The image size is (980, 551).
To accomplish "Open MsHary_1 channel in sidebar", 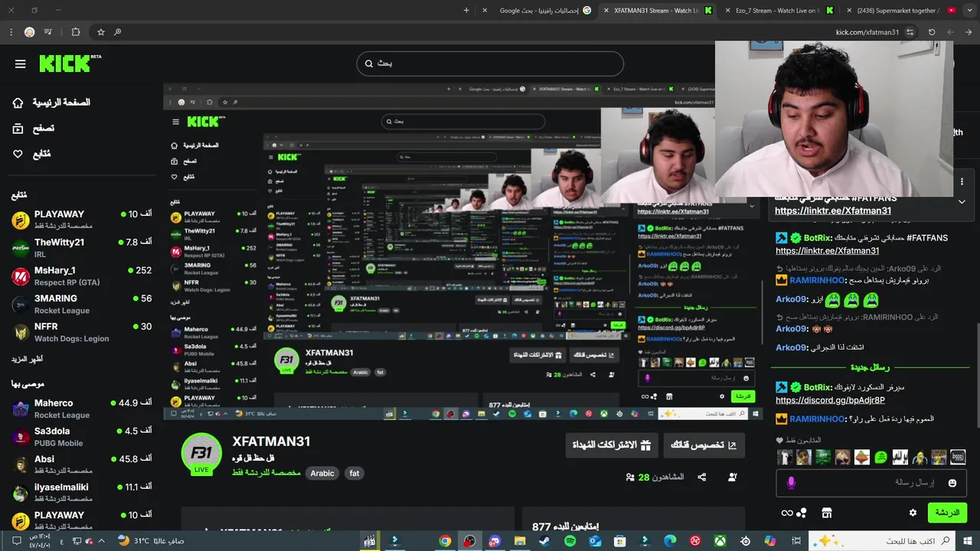I will [x=81, y=275].
